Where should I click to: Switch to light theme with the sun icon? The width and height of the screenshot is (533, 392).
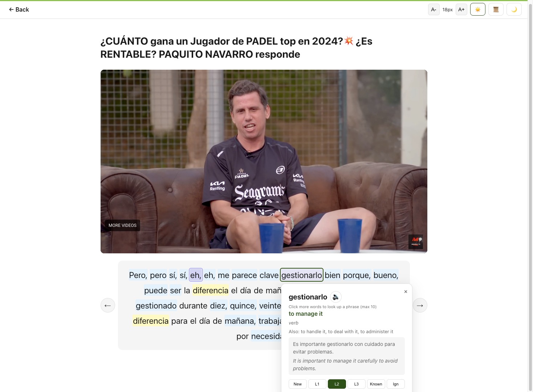478,9
